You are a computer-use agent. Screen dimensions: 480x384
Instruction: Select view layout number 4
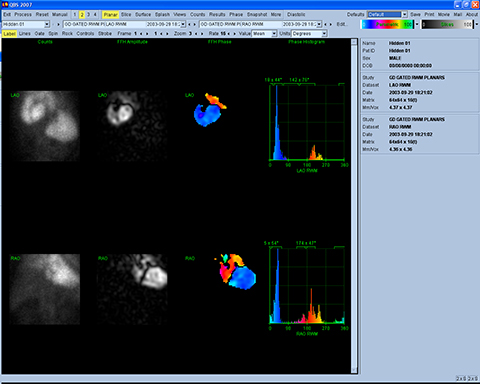pyautogui.click(x=95, y=15)
